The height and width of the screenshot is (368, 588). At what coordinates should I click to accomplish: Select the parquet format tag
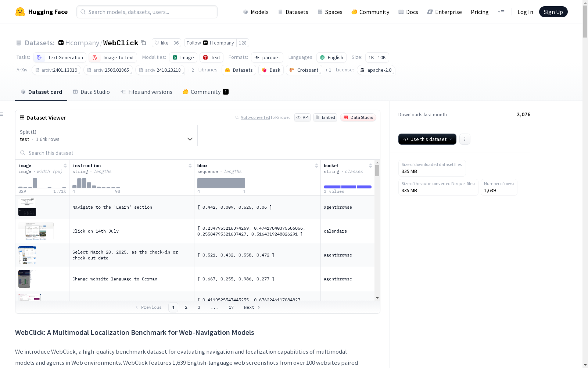[267, 57]
